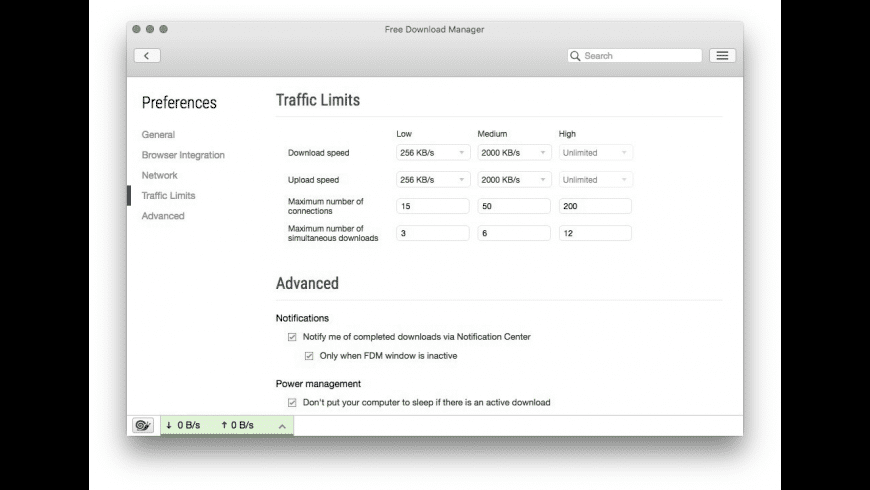Click the Preferences title

point(179,103)
